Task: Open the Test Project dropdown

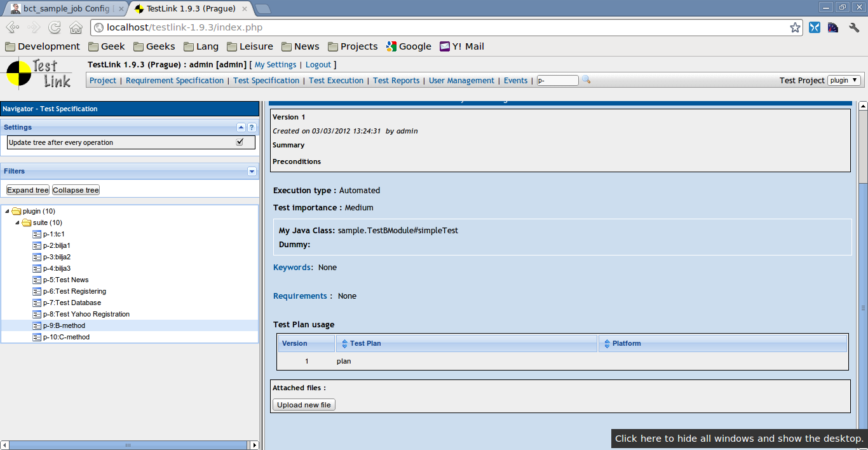Action: pyautogui.click(x=844, y=81)
